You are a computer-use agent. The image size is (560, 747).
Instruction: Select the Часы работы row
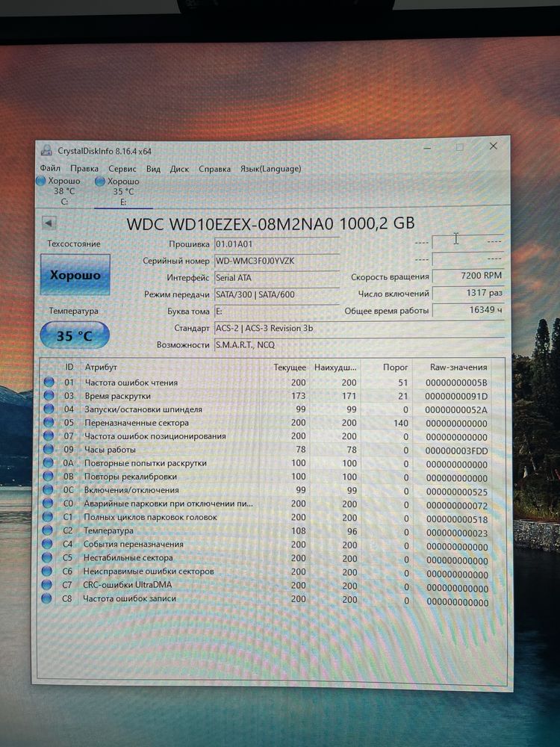click(x=267, y=450)
